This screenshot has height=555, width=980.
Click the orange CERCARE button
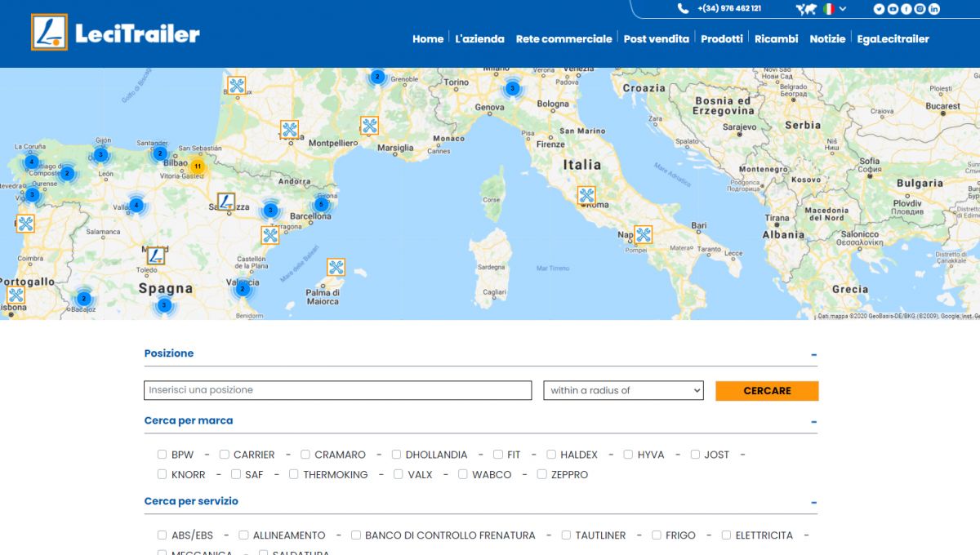coord(767,391)
